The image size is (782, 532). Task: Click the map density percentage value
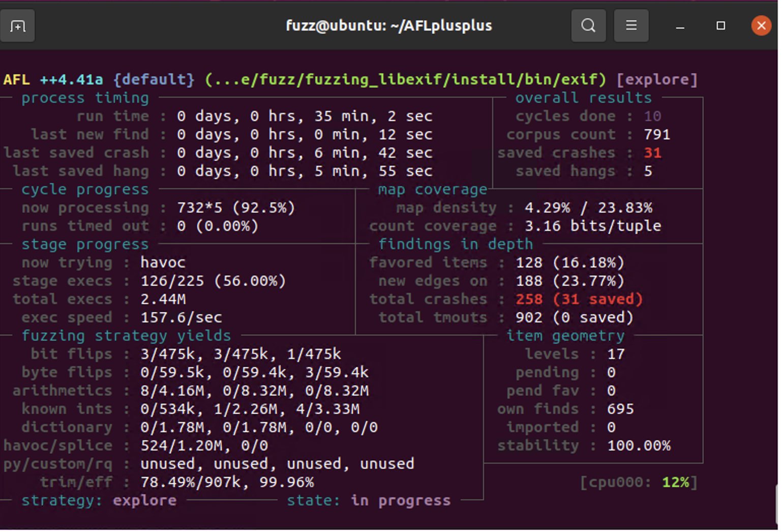pos(588,208)
